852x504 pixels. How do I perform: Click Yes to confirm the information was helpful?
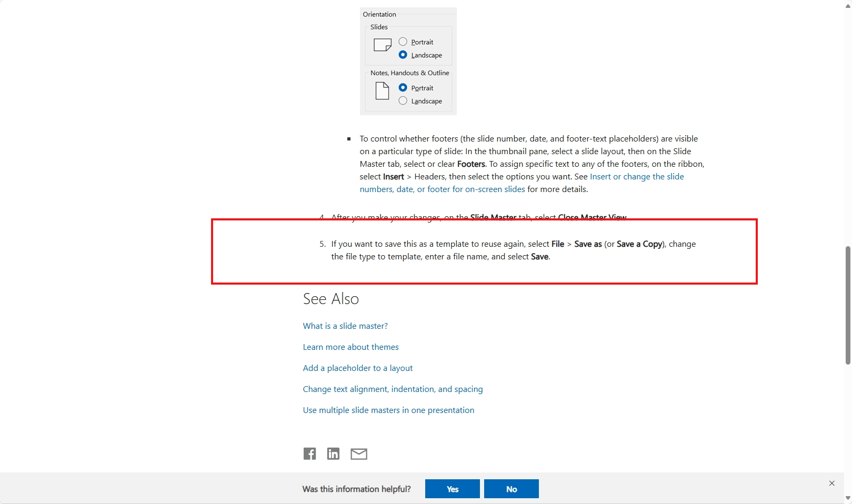tap(452, 489)
